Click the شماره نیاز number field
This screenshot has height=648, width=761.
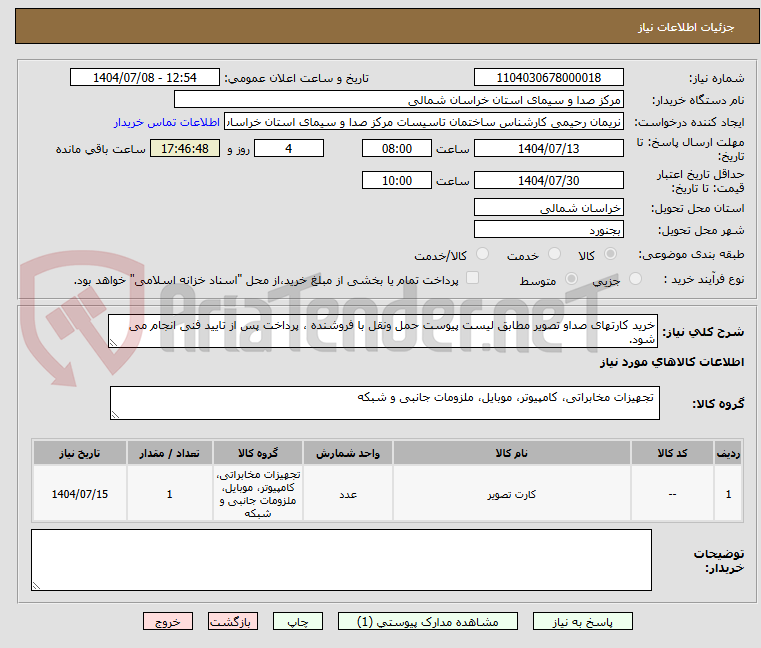coord(548,78)
